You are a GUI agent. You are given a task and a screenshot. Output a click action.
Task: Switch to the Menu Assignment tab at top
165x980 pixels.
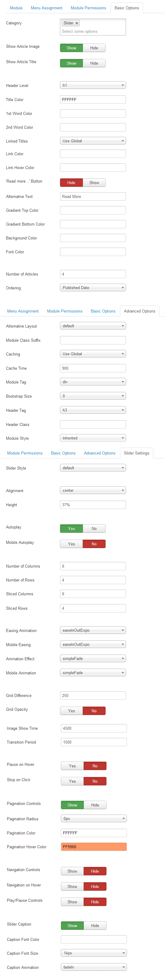pyautogui.click(x=47, y=8)
